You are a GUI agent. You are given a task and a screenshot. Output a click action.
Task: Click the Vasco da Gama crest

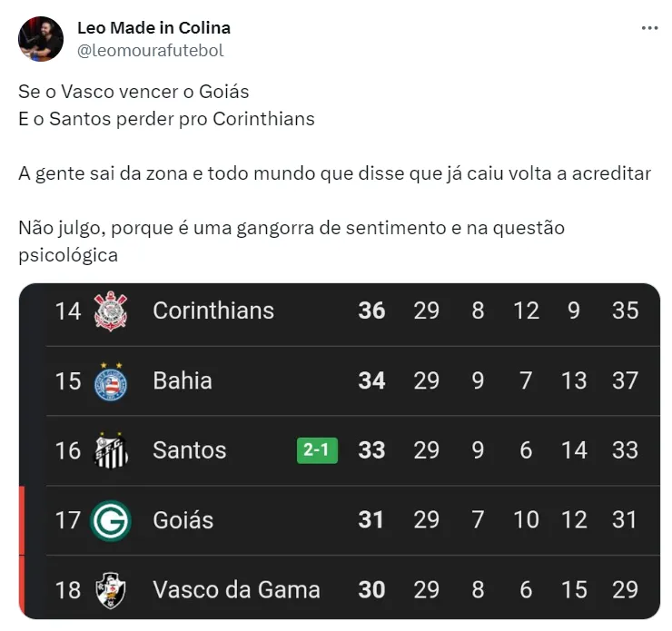(x=111, y=590)
